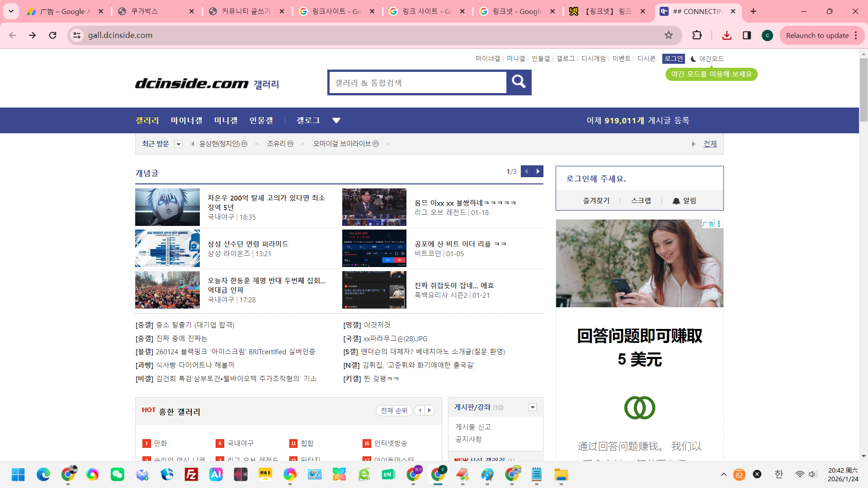Click the 갤러리 & 통합검색 input field

418,83
